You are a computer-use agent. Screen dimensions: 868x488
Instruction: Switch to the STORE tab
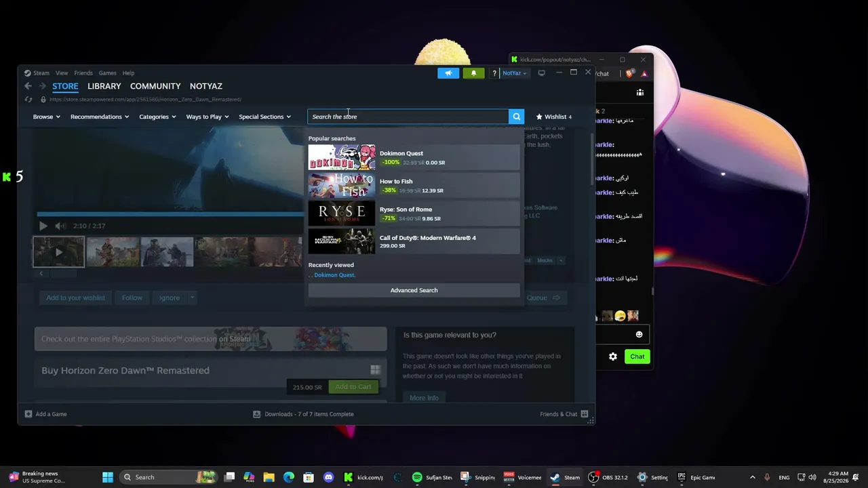tap(66, 86)
